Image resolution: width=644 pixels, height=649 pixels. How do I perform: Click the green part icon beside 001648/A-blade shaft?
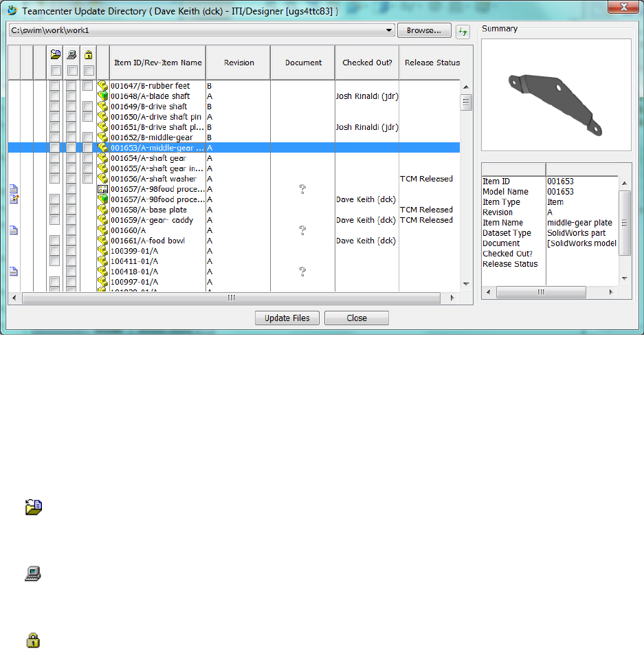(102, 96)
